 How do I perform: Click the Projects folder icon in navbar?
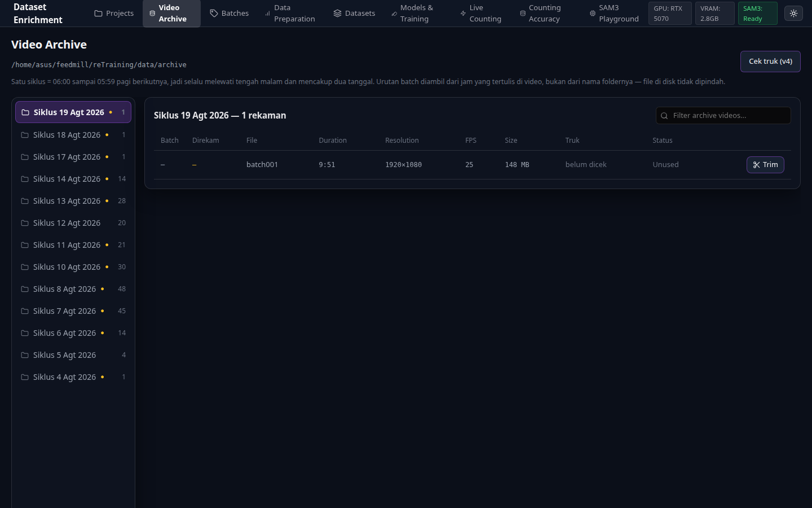(x=98, y=13)
